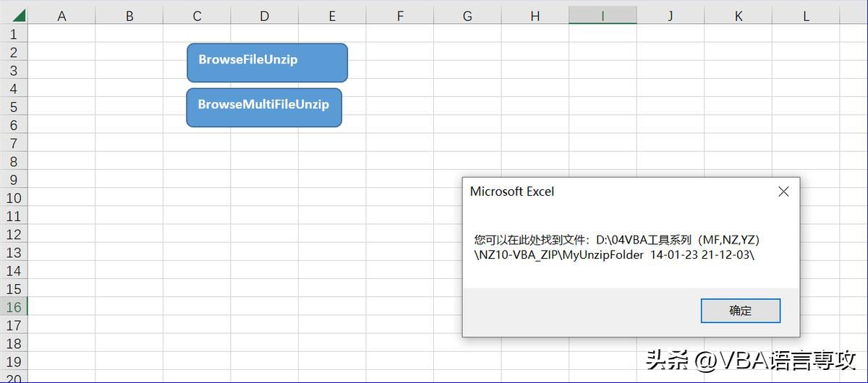Select row 18 header
The width and height of the screenshot is (868, 383).
click(14, 344)
